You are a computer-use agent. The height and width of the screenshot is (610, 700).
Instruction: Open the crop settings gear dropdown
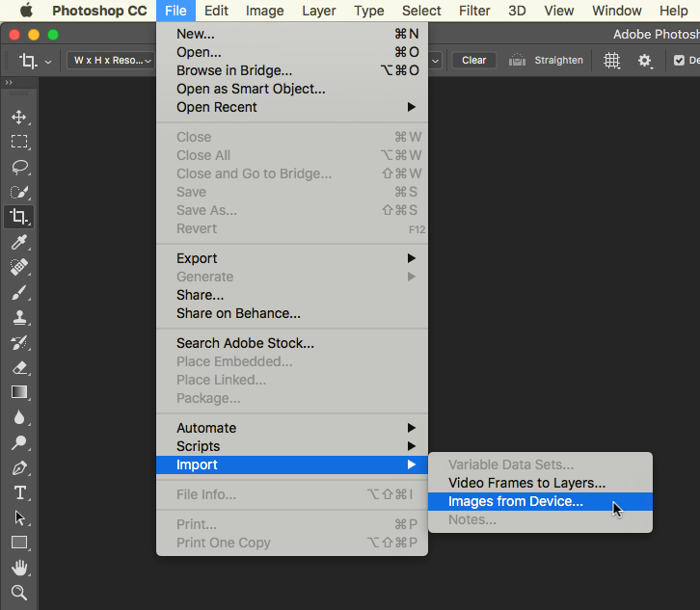(645, 60)
